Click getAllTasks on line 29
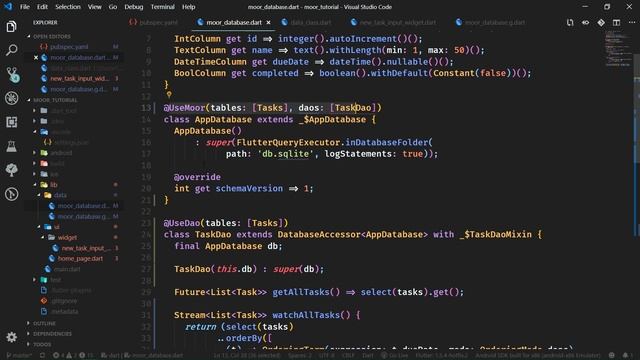640x360 pixels. point(306,292)
